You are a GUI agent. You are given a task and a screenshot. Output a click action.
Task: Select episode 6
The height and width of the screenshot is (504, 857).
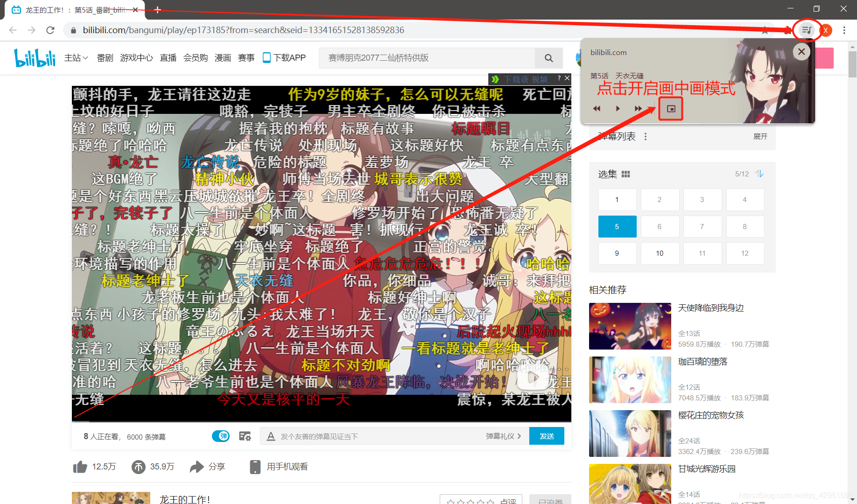[x=660, y=227]
